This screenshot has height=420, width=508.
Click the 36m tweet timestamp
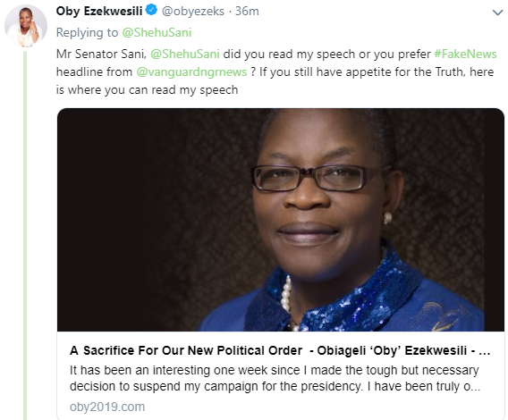[247, 12]
